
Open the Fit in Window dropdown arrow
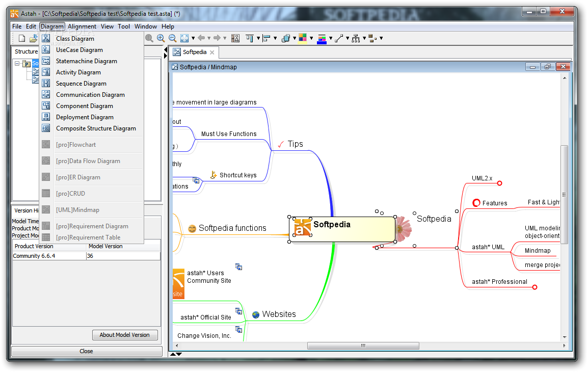point(193,38)
